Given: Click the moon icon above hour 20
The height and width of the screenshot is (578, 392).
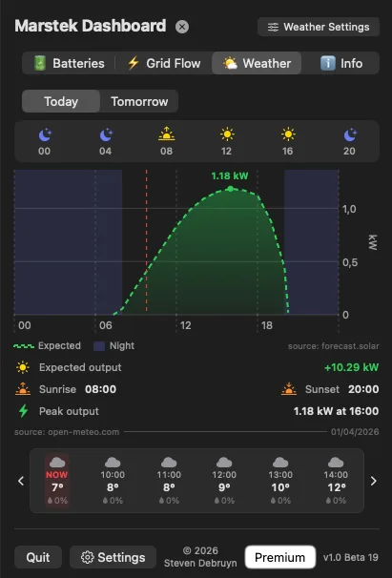Looking at the screenshot, I should tap(350, 134).
